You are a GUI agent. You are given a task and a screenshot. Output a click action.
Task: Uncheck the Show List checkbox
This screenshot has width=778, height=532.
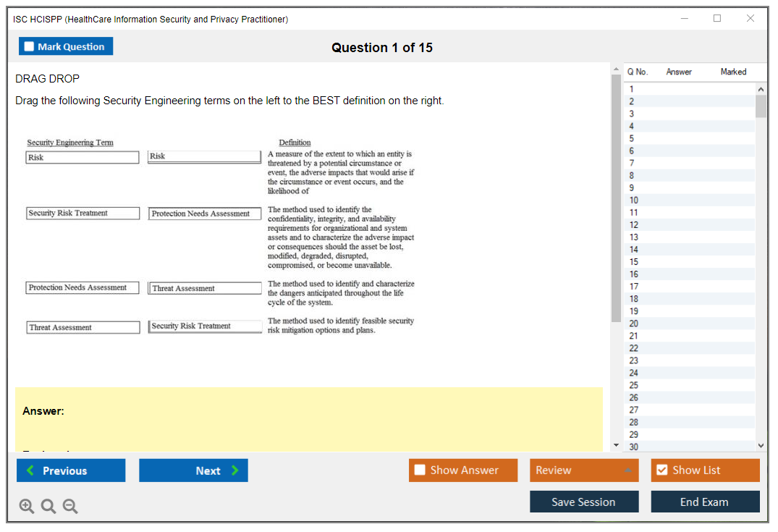[x=661, y=470]
